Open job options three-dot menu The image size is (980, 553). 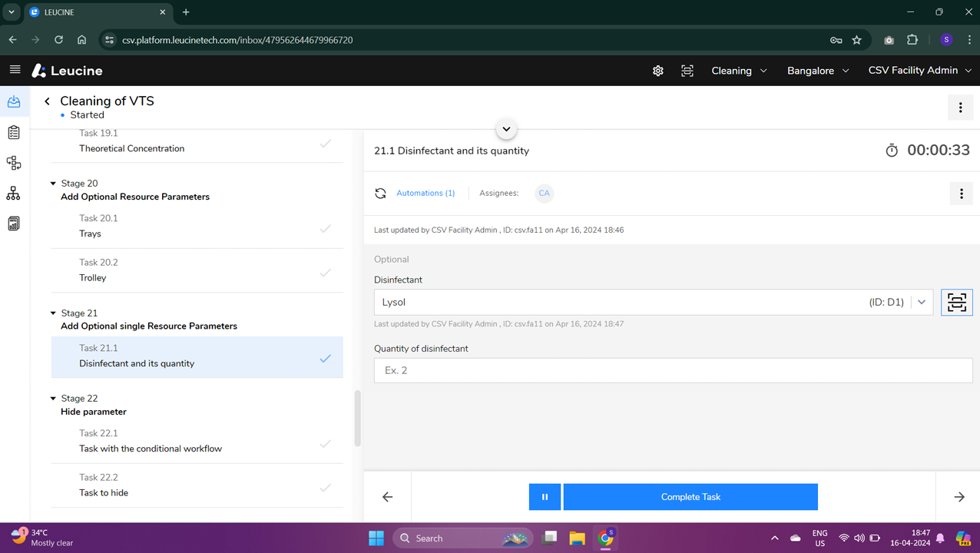pyautogui.click(x=960, y=108)
